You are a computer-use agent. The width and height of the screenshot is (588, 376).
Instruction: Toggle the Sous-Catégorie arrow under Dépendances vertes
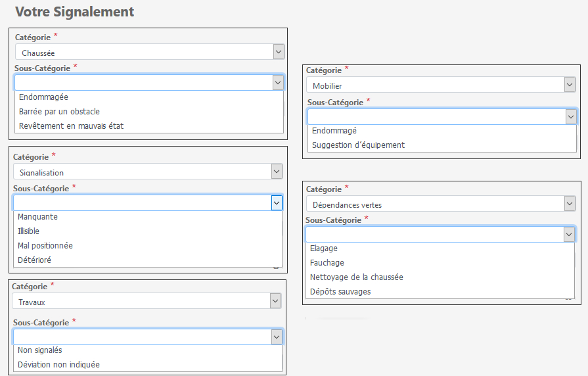pyautogui.click(x=569, y=235)
